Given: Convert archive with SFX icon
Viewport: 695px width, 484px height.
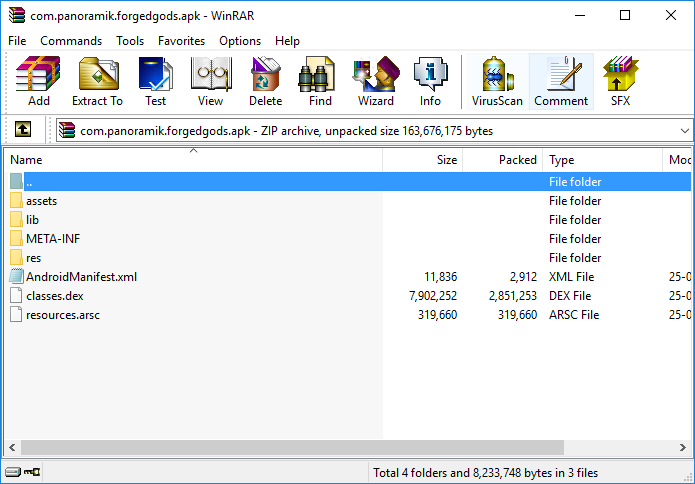Looking at the screenshot, I should pos(620,81).
